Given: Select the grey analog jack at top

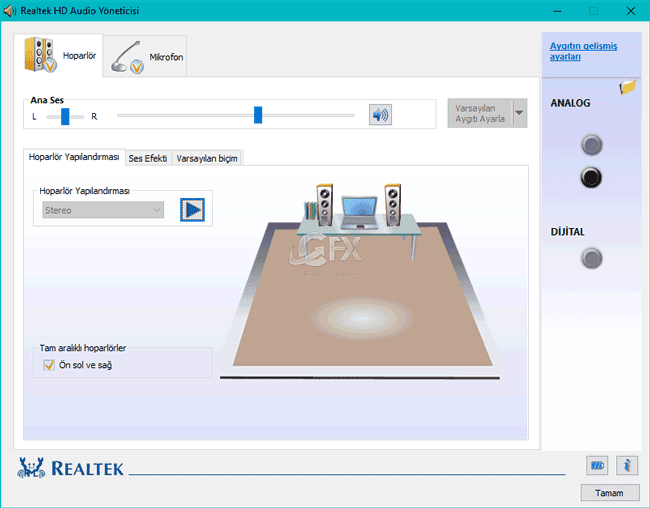Looking at the screenshot, I should (x=591, y=145).
